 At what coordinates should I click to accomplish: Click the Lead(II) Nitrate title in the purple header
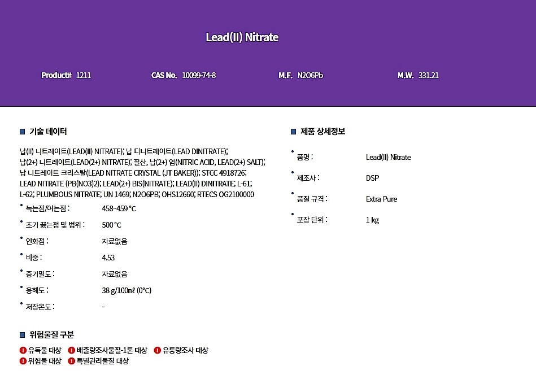[x=242, y=37]
